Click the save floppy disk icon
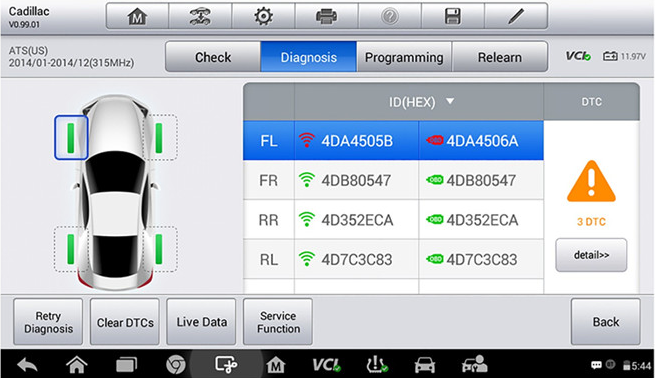Viewport: 655px width, 378px height. coord(453,16)
